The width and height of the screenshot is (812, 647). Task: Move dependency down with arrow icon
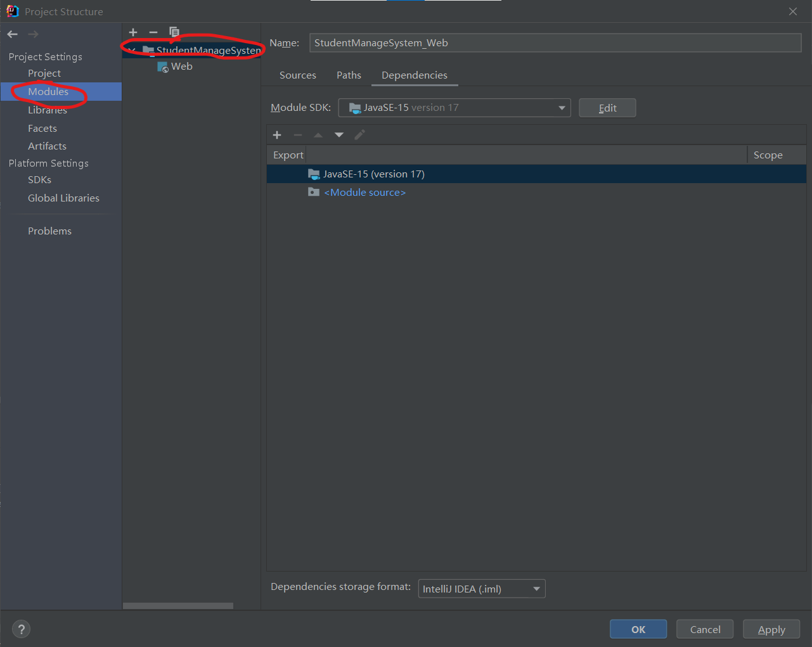click(339, 135)
